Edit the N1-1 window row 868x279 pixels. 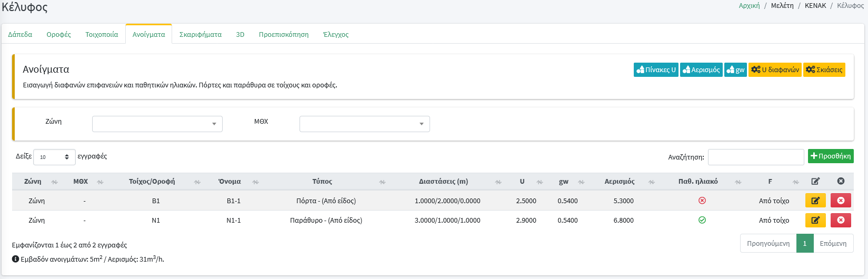coord(815,220)
